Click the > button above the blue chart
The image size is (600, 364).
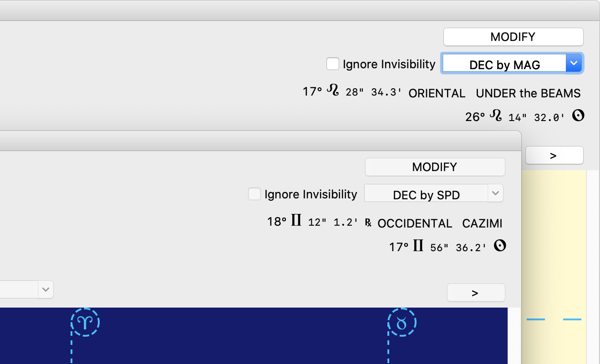[476, 293]
